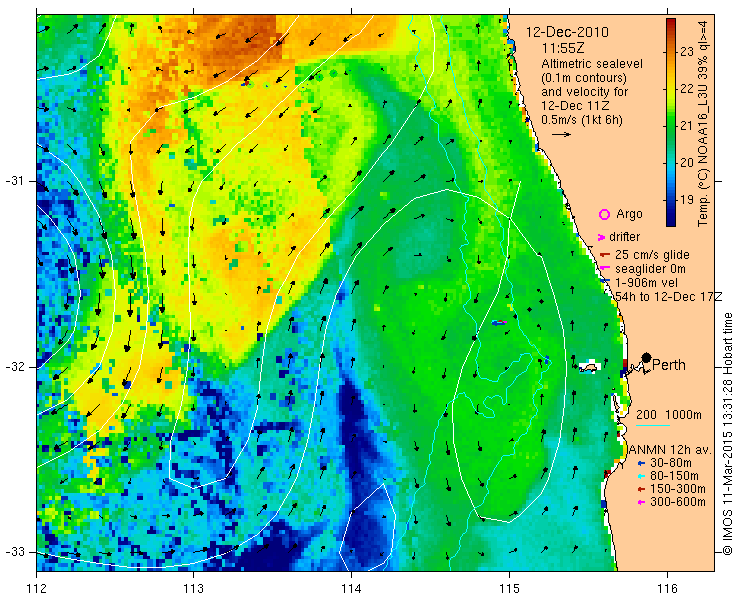This screenshot has height=600, width=740.
Task: Click the 300-600m magenta ANMN arrow
Action: tap(641, 502)
